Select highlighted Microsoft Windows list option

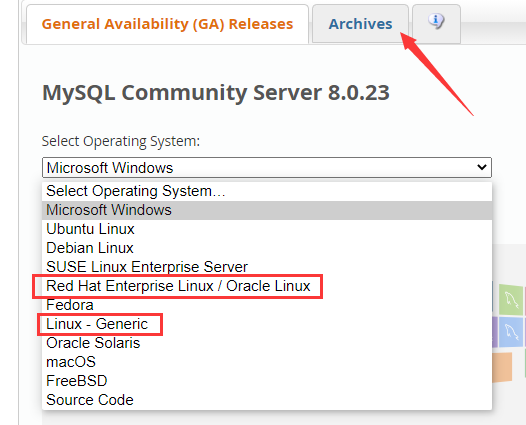267,210
